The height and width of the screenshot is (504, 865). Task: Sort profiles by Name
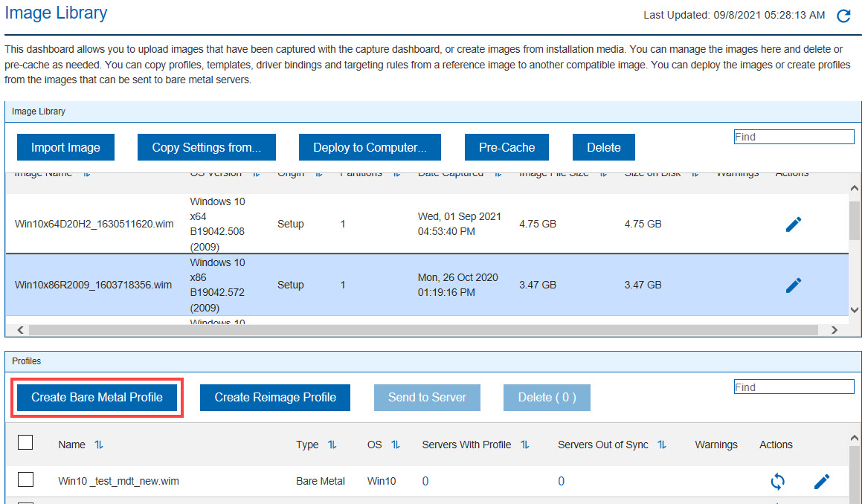click(99, 445)
